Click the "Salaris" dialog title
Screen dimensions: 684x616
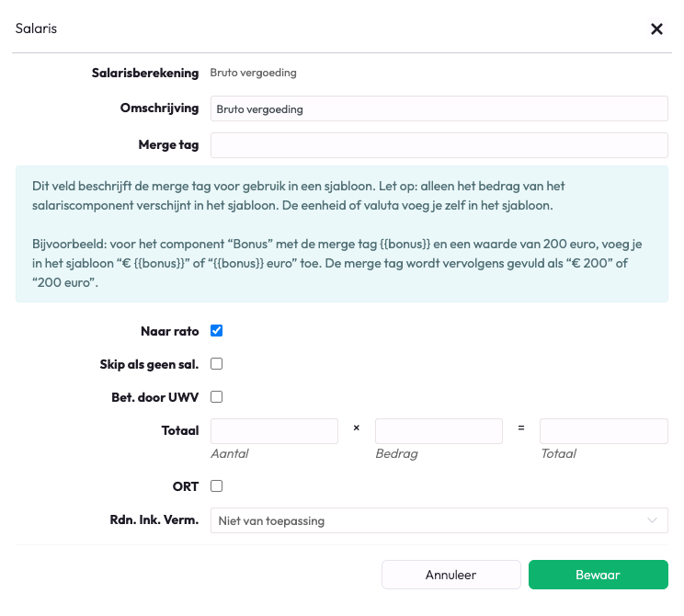pos(36,29)
